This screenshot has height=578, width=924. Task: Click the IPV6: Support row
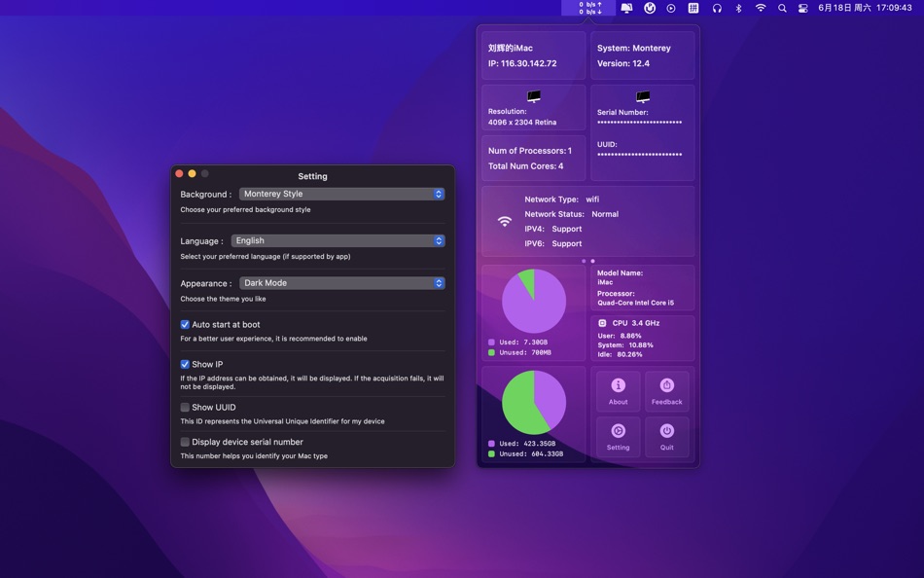(x=552, y=243)
